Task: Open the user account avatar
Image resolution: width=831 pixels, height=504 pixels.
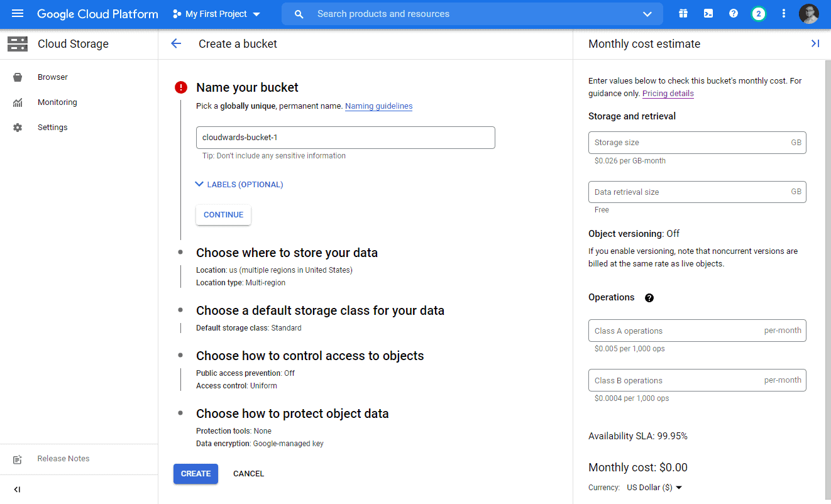Action: (x=809, y=14)
